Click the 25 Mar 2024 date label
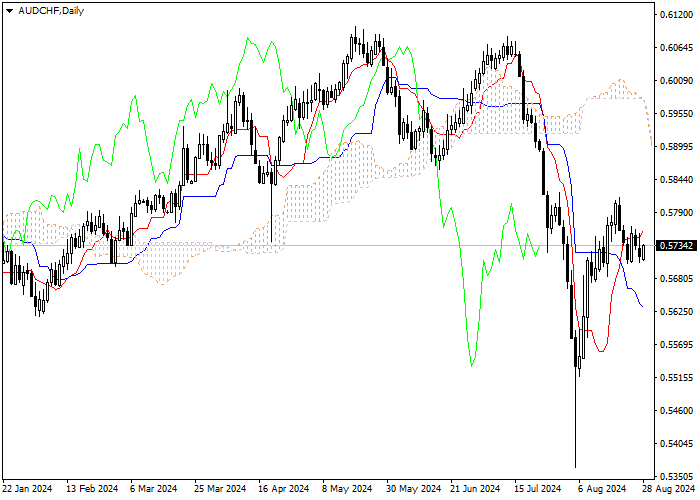 [x=220, y=489]
